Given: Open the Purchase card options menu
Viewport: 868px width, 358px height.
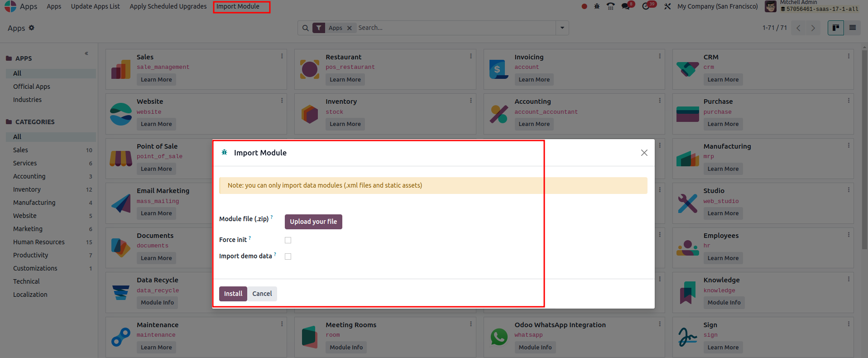Looking at the screenshot, I should click(x=848, y=101).
